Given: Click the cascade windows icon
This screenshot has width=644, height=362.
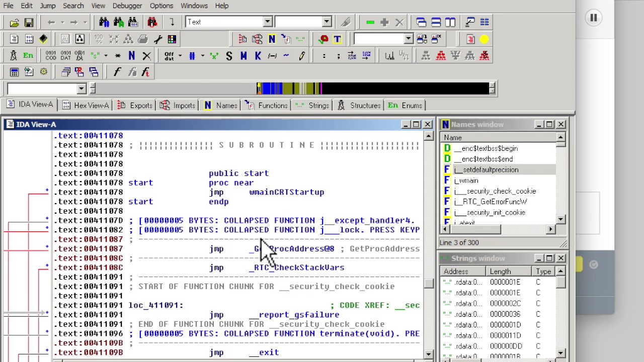Looking at the screenshot, I should 421,22.
